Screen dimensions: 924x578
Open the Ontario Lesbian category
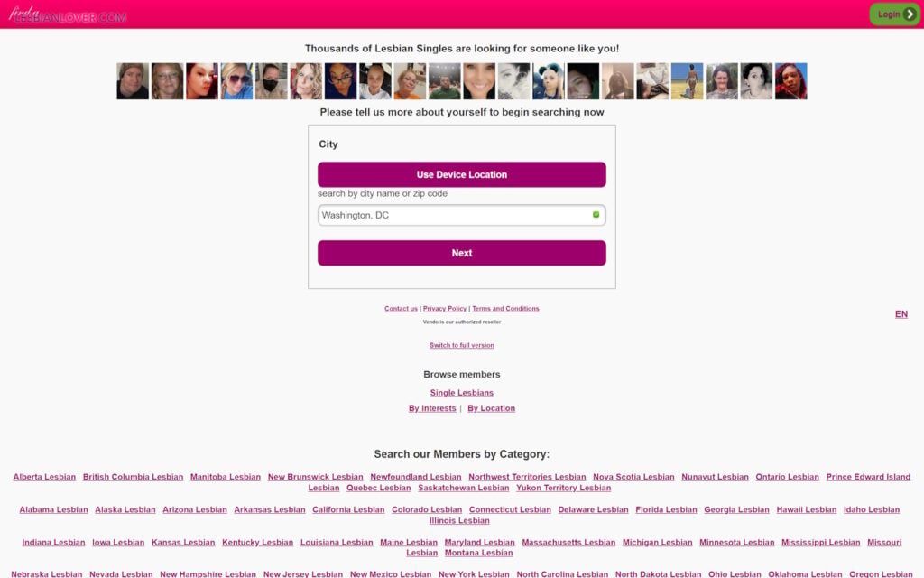[x=787, y=477]
